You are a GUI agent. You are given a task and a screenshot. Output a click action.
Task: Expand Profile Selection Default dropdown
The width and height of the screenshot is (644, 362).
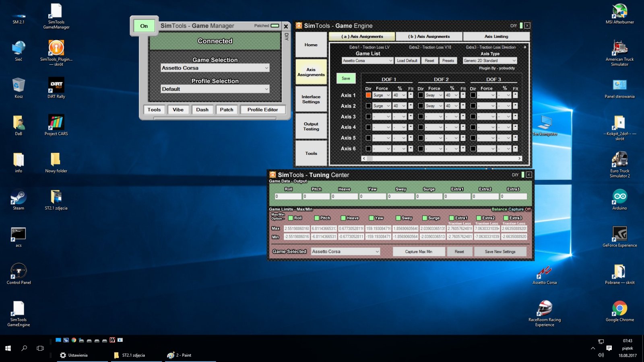(x=215, y=89)
